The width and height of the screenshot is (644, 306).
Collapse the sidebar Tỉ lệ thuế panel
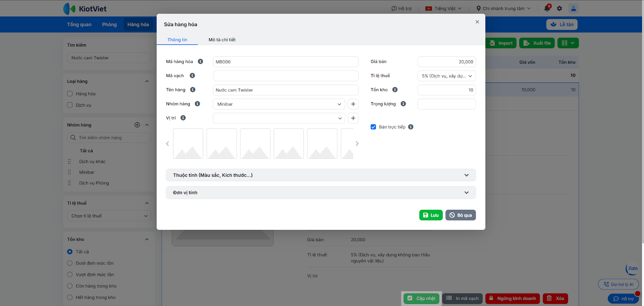[147, 203]
